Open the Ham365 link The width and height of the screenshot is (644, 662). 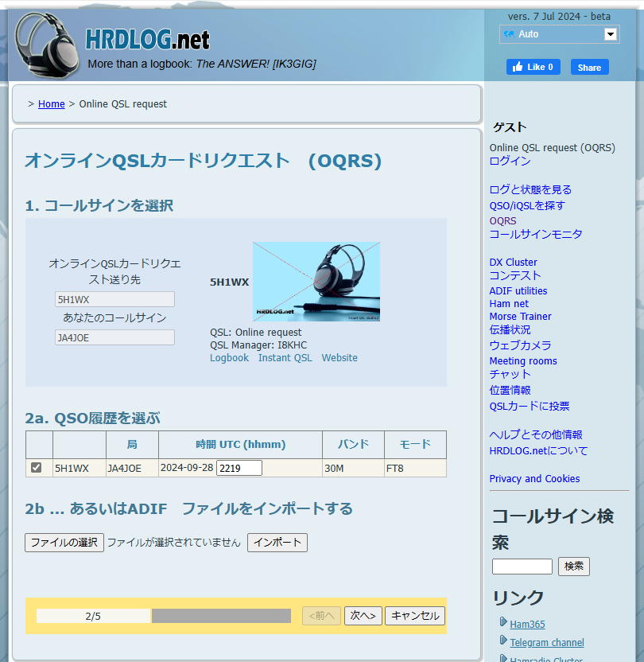point(527,624)
